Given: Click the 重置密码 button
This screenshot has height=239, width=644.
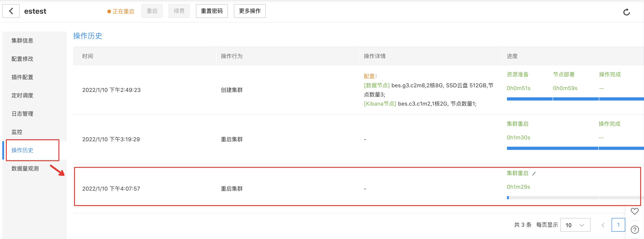Looking at the screenshot, I should 211,11.
